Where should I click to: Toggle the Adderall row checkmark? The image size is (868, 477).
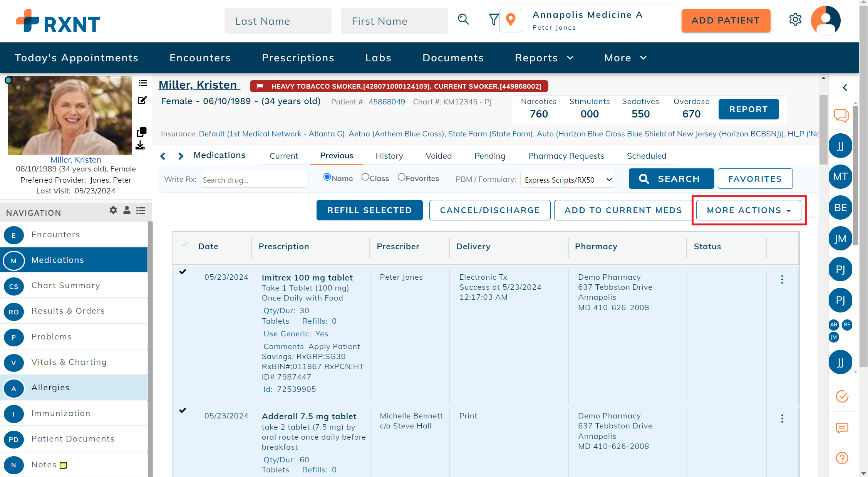pyautogui.click(x=183, y=410)
